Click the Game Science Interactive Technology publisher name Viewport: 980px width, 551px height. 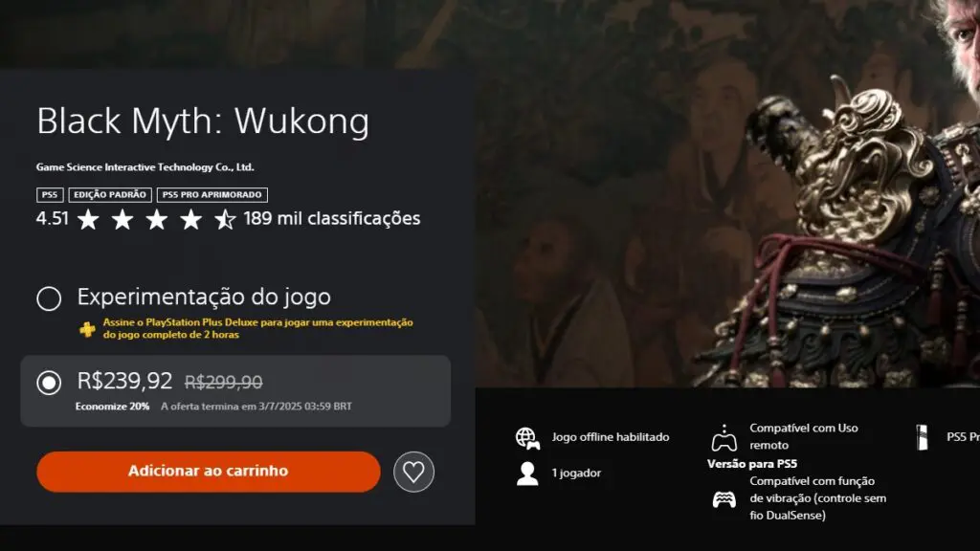[x=145, y=166]
